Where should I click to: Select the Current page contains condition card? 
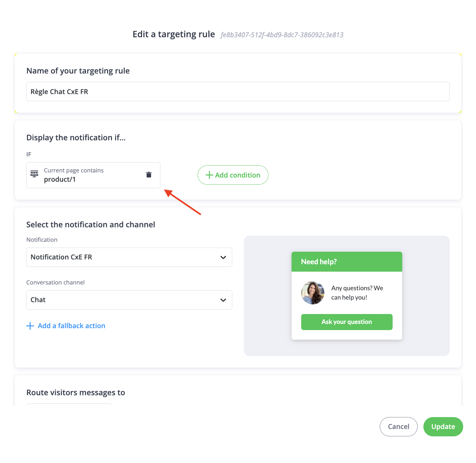(x=93, y=175)
